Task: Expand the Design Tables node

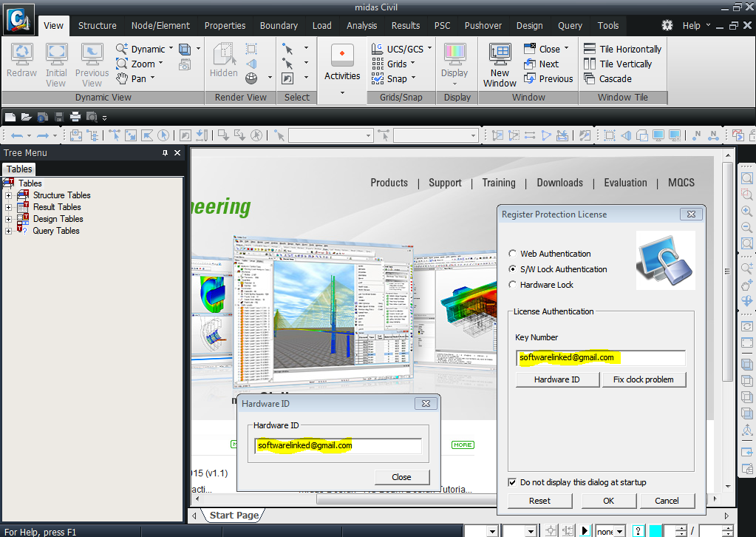Action: (8, 219)
